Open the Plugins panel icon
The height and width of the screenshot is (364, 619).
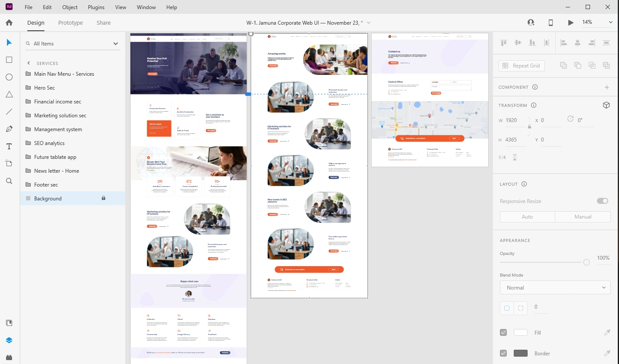pyautogui.click(x=9, y=358)
